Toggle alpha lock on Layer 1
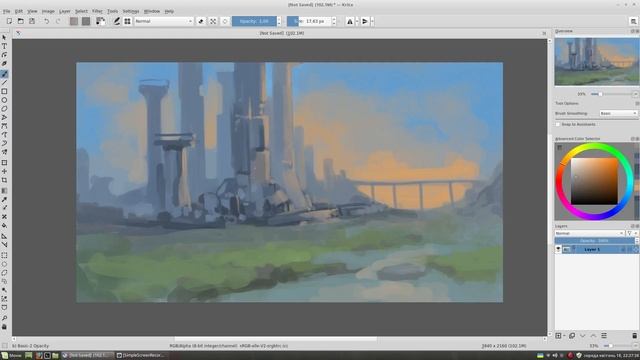Viewport: 640px width, 360px height. click(x=636, y=249)
